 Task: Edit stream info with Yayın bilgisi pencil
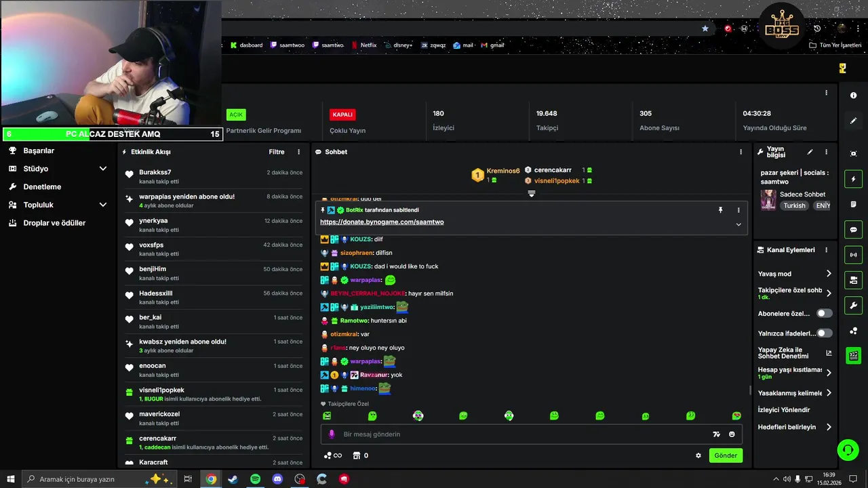pos(810,152)
